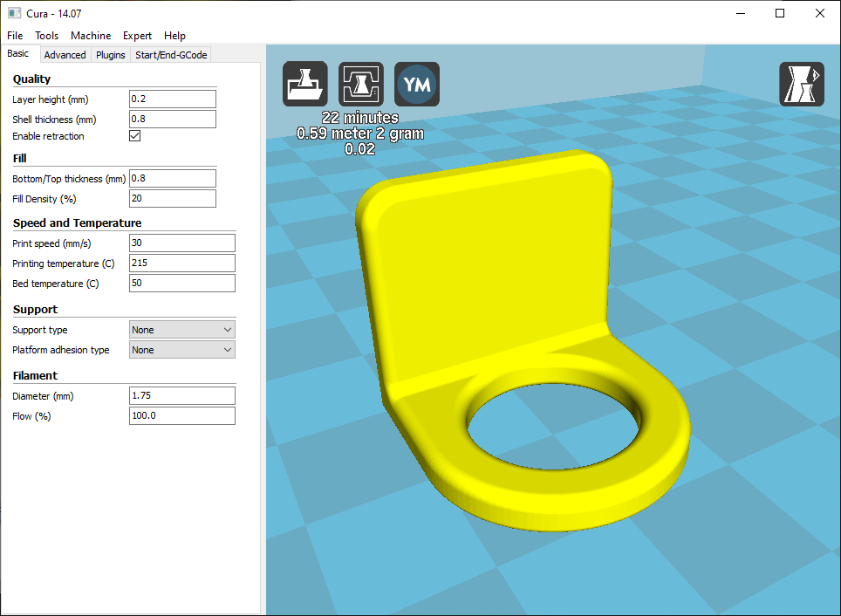Disable the Enable retraction checkbox

click(x=134, y=136)
